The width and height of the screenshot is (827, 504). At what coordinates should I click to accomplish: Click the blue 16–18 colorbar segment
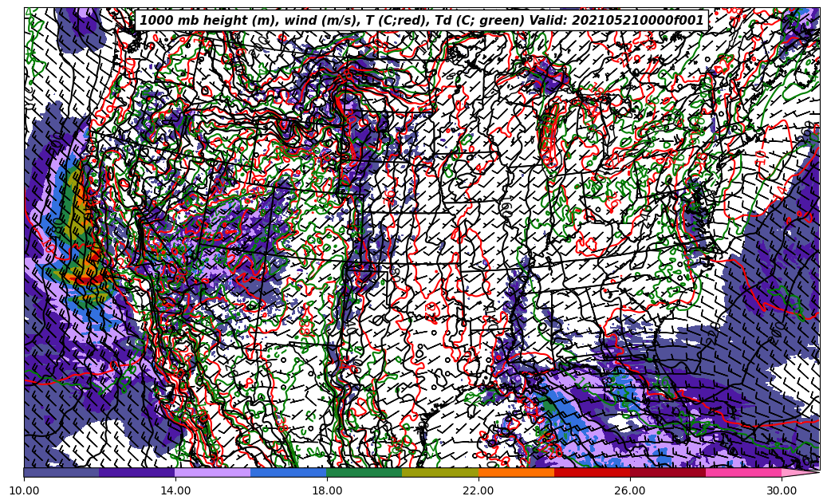[289, 472]
